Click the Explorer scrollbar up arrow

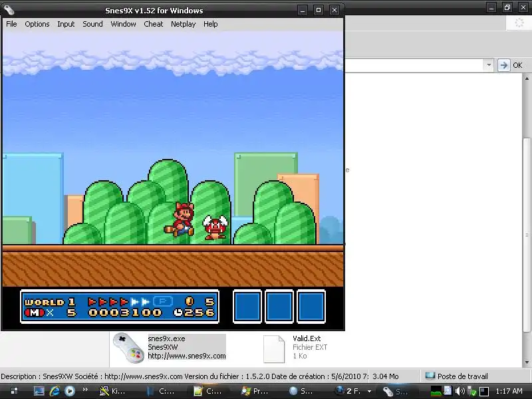[527, 78]
